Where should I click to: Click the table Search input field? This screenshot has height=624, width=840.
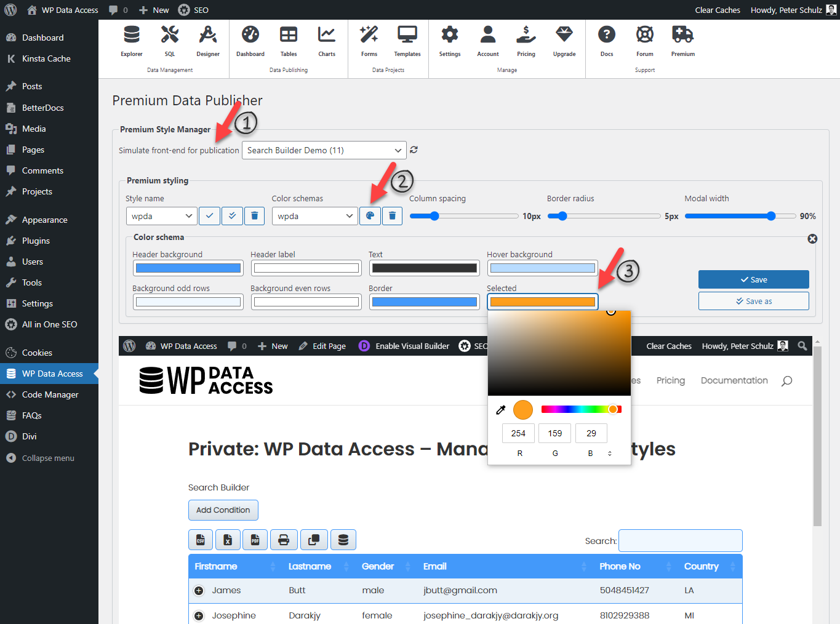(680, 540)
